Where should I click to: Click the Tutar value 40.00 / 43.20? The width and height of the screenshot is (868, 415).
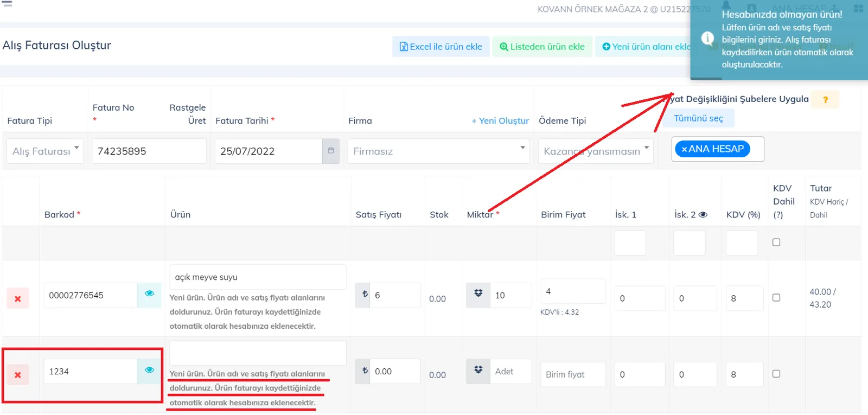coord(822,298)
